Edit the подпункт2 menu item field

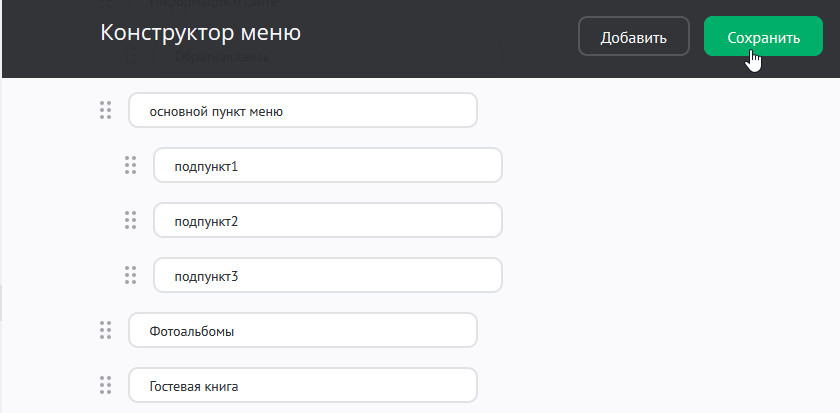327,220
